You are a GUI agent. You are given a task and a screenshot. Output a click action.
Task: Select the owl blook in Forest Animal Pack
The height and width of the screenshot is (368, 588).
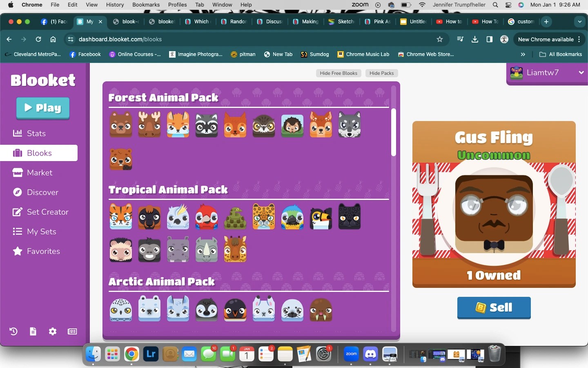click(263, 125)
